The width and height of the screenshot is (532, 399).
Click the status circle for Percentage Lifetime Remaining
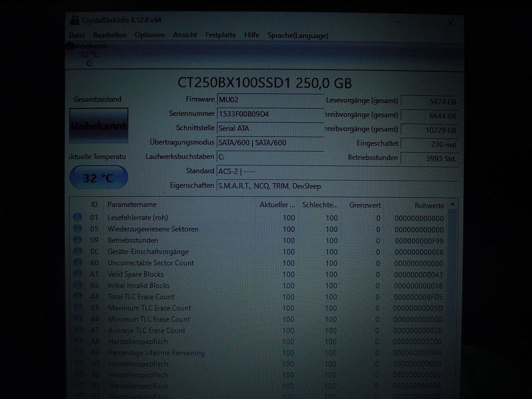[78, 352]
